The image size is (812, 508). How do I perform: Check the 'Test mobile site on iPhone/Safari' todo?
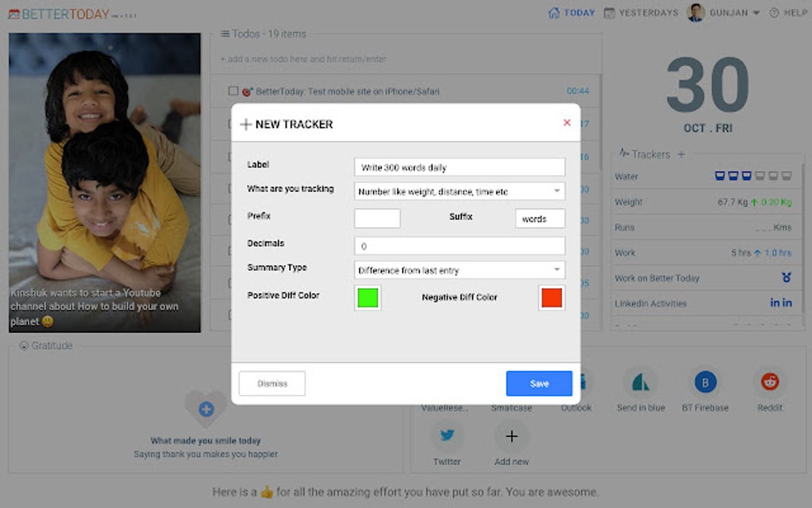point(233,91)
